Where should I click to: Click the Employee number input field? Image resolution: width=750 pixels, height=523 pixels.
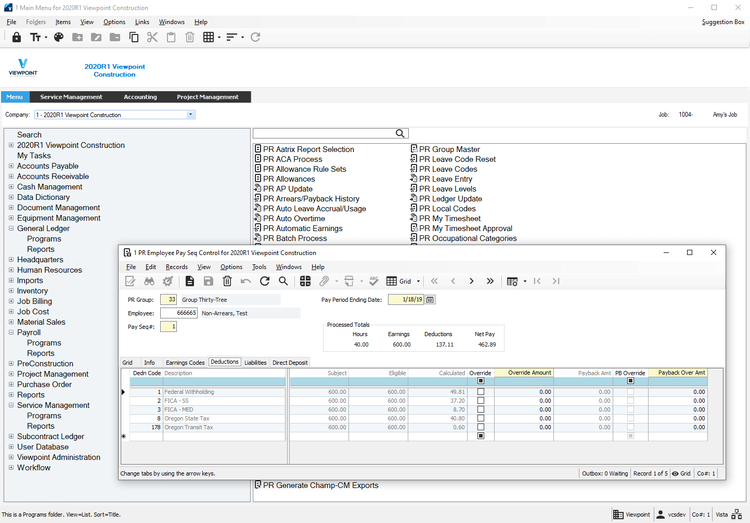pyautogui.click(x=178, y=313)
